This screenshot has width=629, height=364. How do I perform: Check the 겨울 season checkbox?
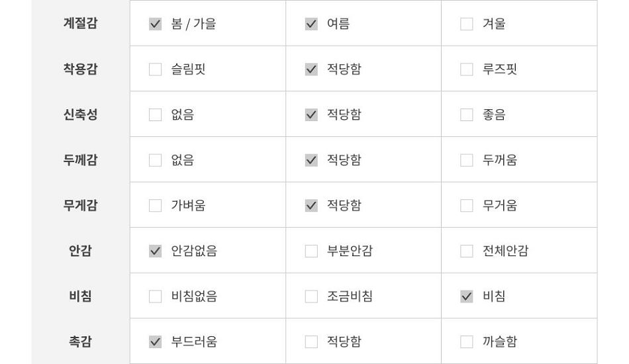(x=467, y=24)
